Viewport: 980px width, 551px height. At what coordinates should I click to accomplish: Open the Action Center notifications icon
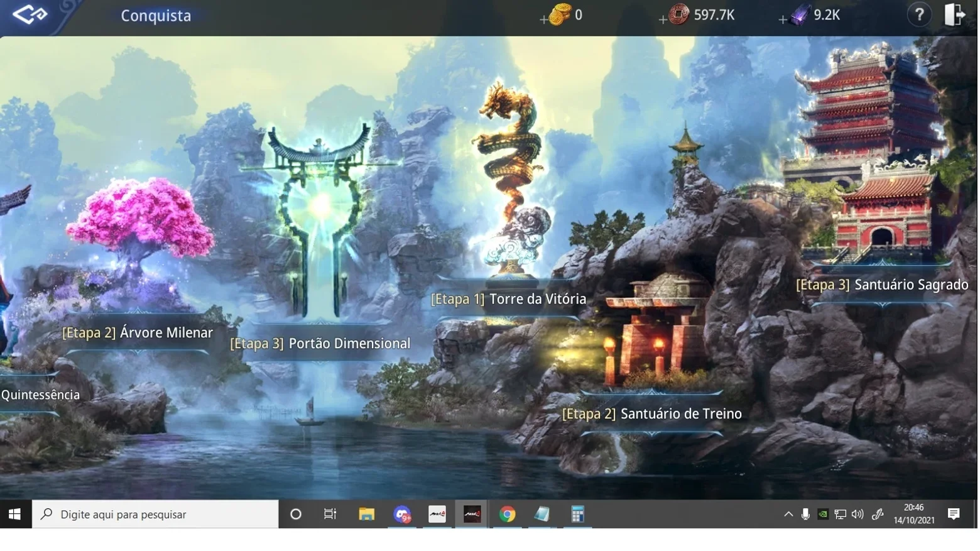click(x=954, y=514)
